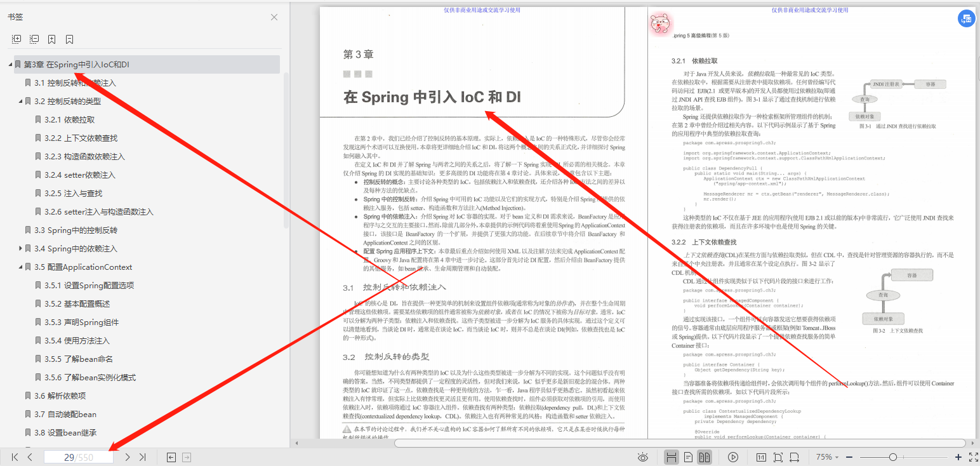Toggle eye protection mode icon
Screen dimensions: 980x466
point(643,457)
